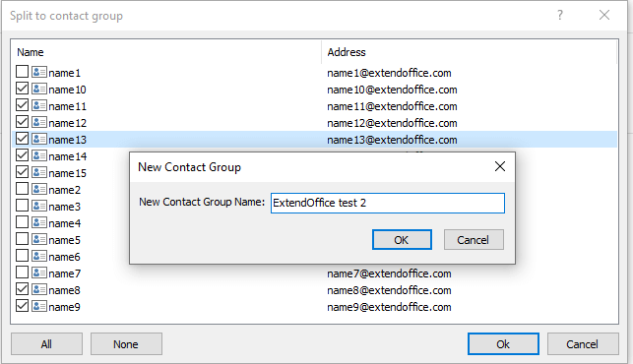Click the contact card icon for name8
Image resolution: width=633 pixels, height=364 pixels.
[x=39, y=289]
